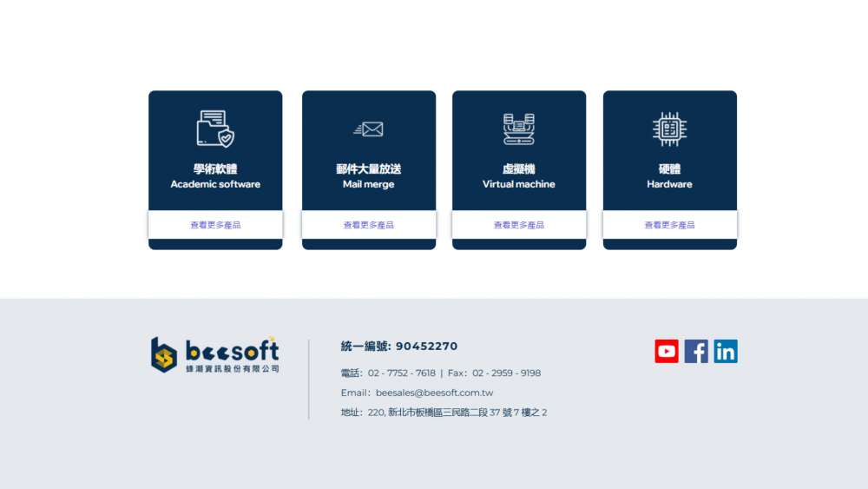
Task: Open 查看更多產品 under Virtual machine
Action: (x=519, y=225)
